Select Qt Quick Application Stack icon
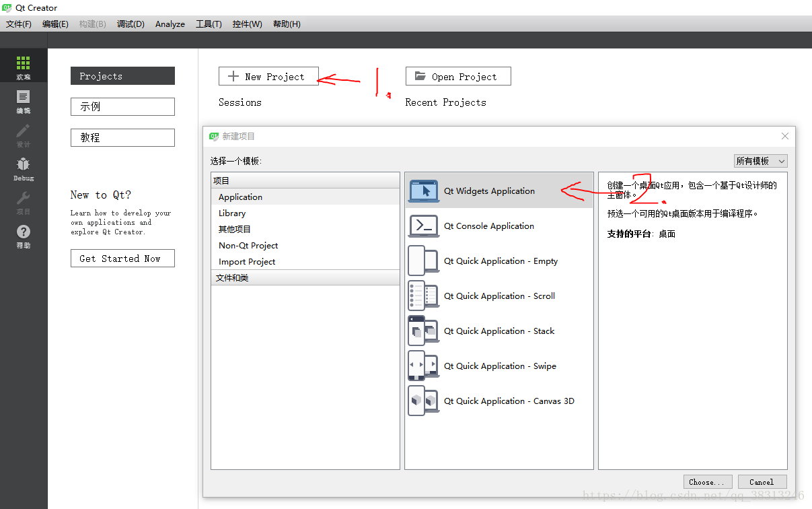 (x=424, y=331)
